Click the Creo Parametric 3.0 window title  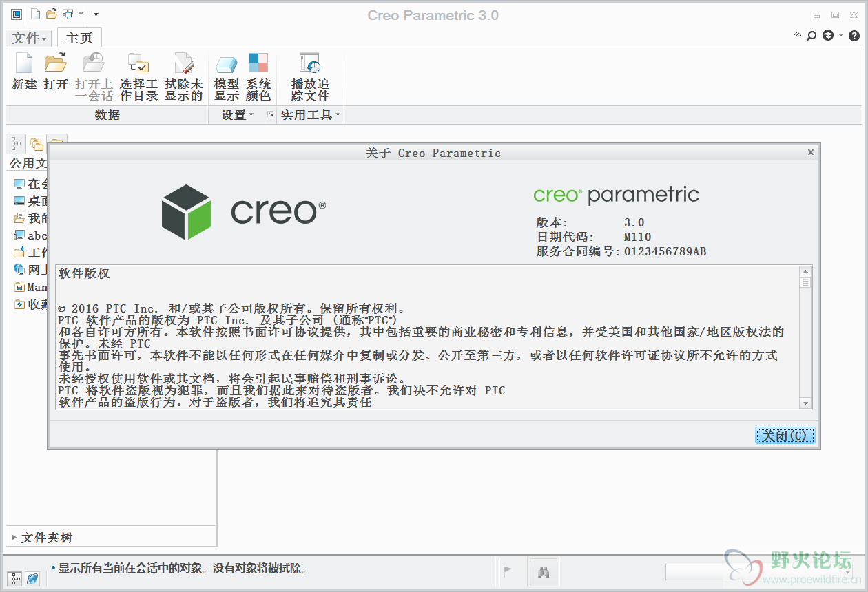pyautogui.click(x=433, y=15)
